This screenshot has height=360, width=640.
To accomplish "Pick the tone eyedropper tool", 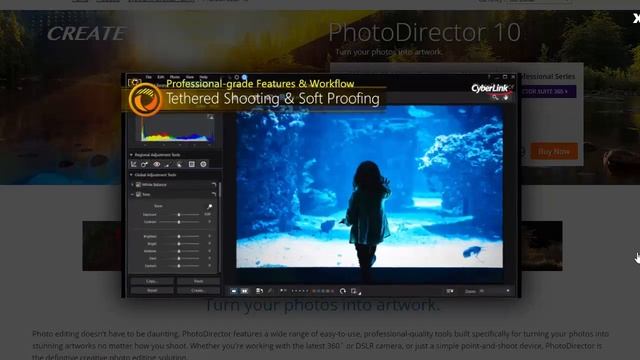I will click(x=209, y=207).
